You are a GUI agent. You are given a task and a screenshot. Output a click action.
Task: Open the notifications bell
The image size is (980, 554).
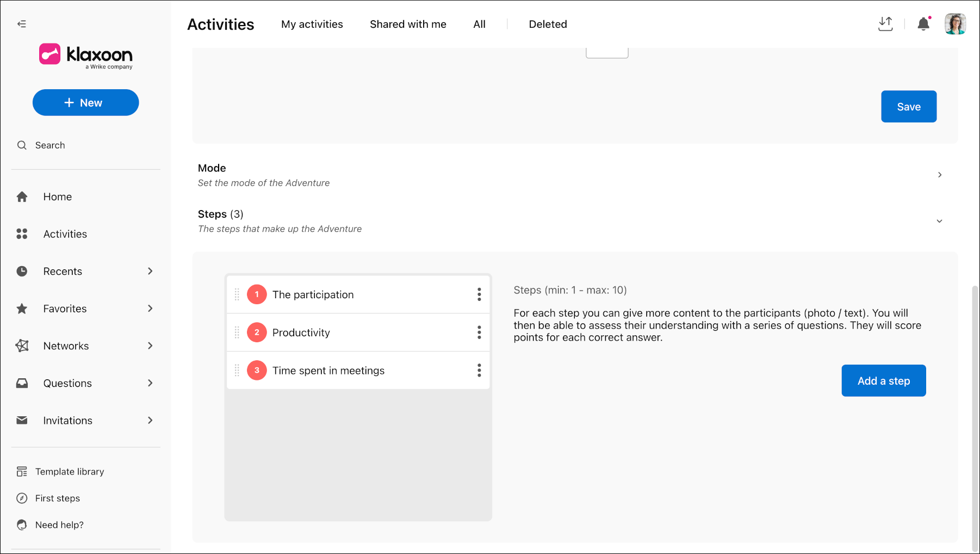pos(923,24)
